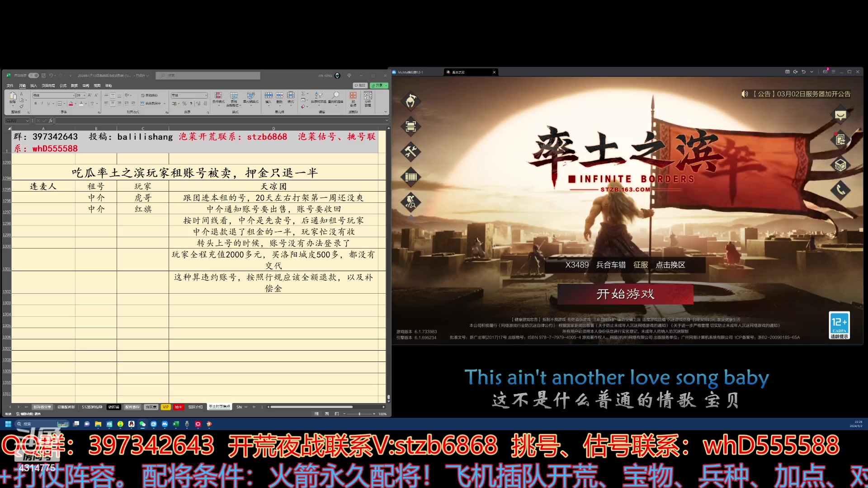This screenshot has height=488, width=868.
Task: Click Excel Share button
Action: 379,85
